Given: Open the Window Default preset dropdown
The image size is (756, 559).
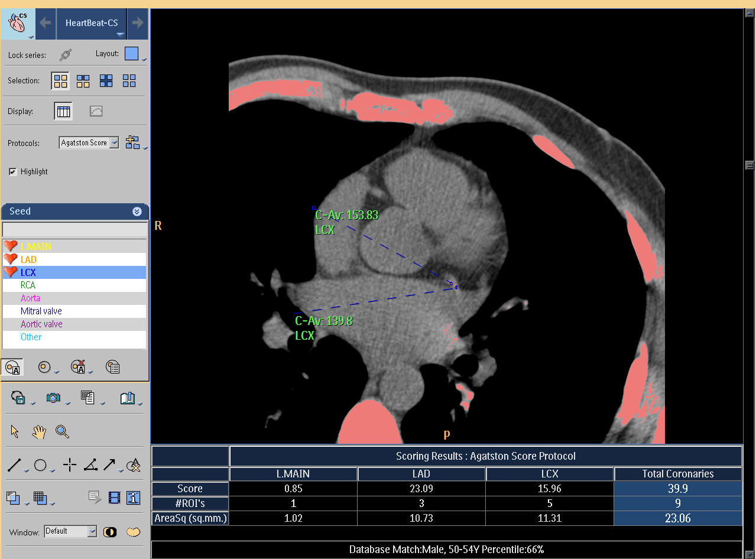Looking at the screenshot, I should 92,531.
